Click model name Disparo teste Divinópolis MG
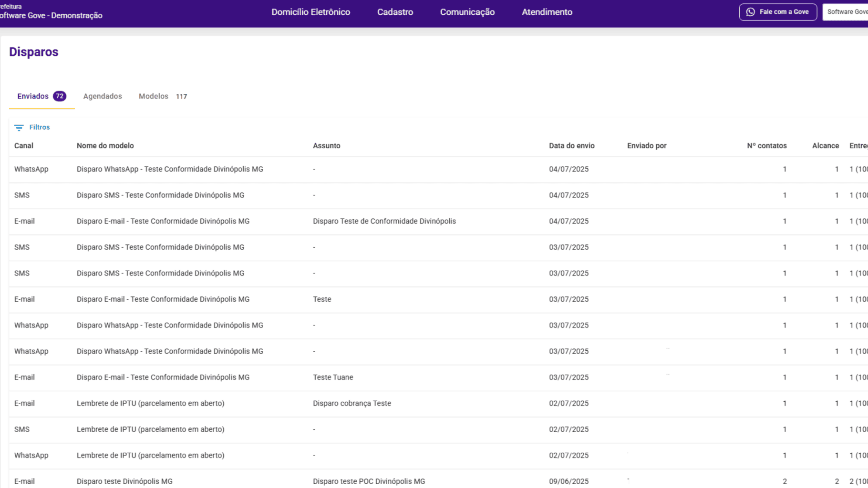The height and width of the screenshot is (488, 868). coord(124,481)
